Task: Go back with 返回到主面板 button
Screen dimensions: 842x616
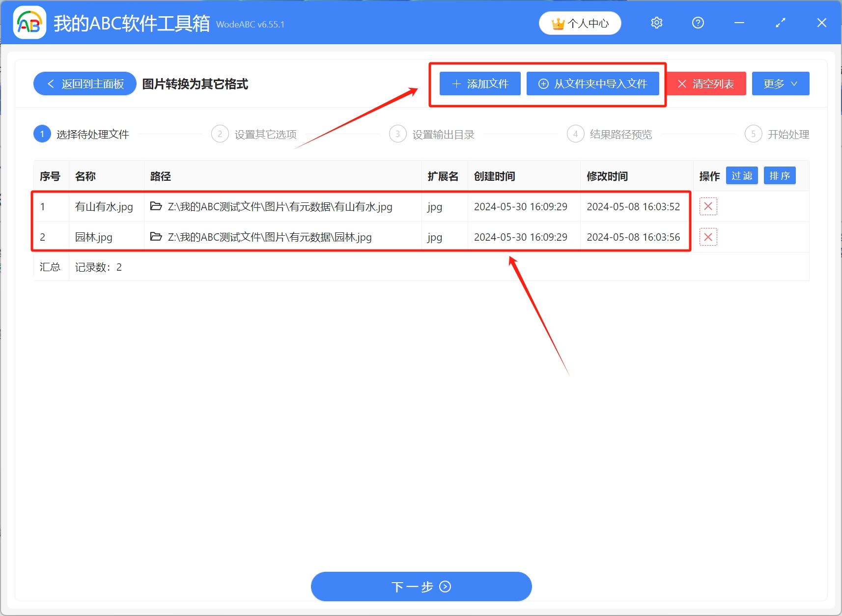Action: click(x=85, y=84)
